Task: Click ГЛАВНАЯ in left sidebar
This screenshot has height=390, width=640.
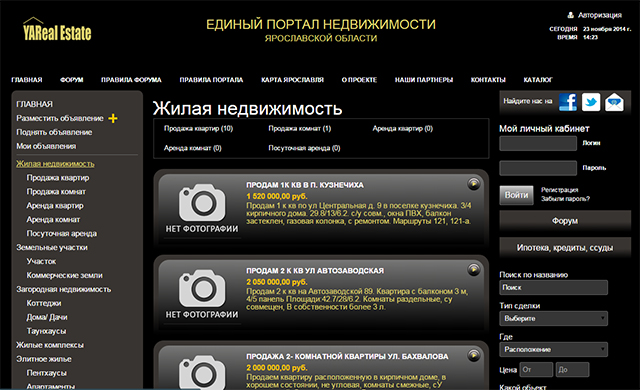Action: 34,104
